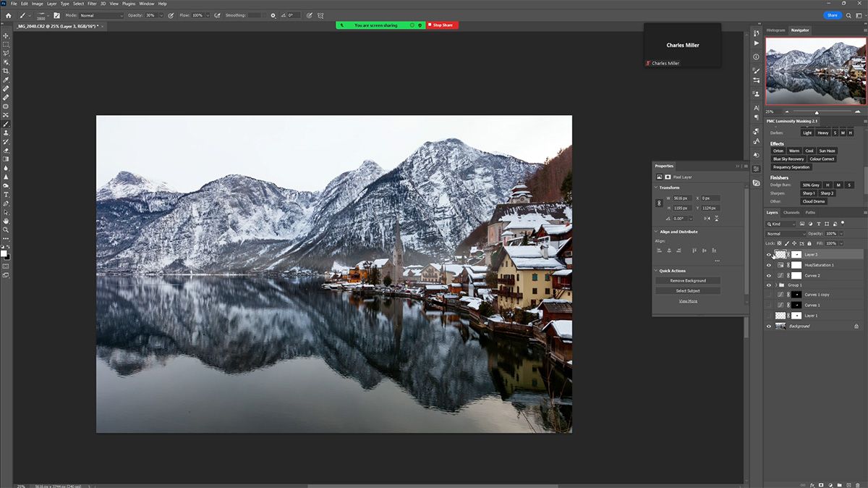
Task: Click the Home icon in options bar
Action: pos(8,15)
